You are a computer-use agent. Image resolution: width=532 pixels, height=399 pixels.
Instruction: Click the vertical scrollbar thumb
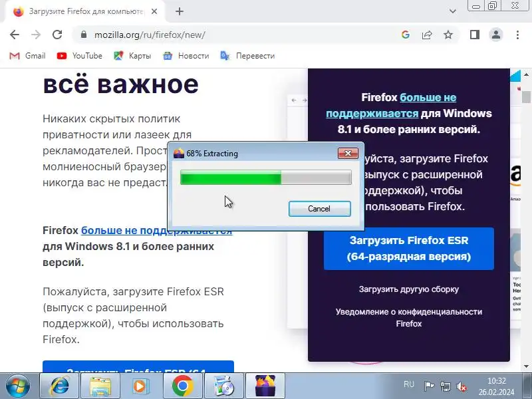click(x=526, y=97)
